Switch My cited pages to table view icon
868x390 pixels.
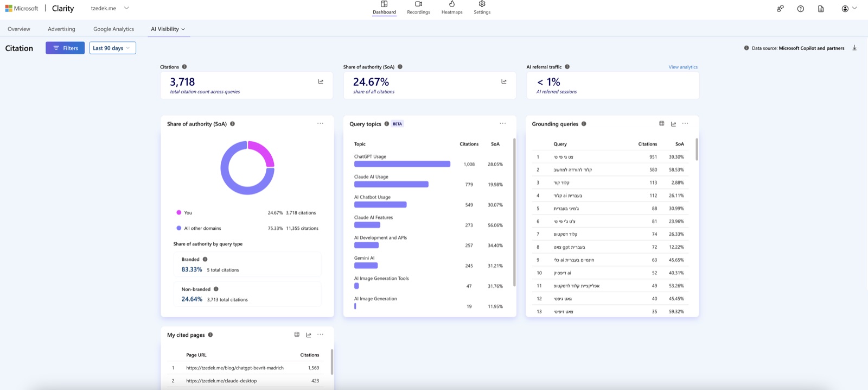(x=297, y=335)
